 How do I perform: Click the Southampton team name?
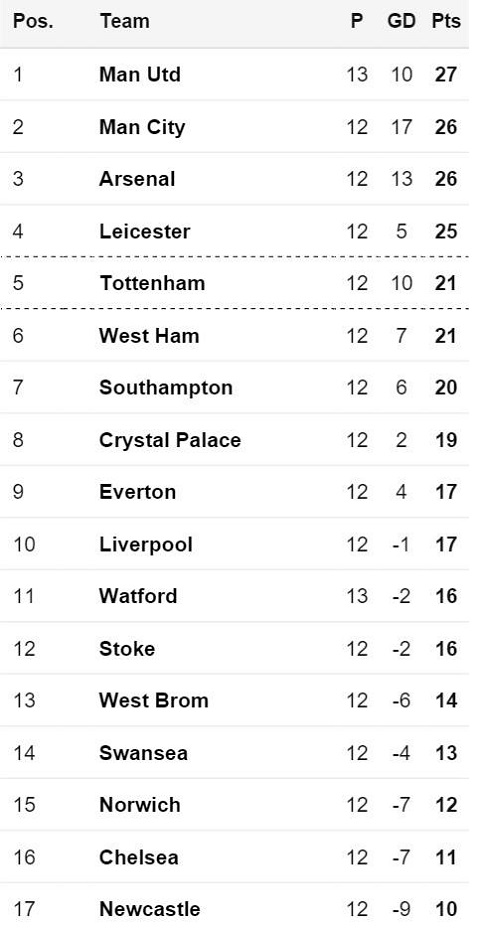coord(166,388)
